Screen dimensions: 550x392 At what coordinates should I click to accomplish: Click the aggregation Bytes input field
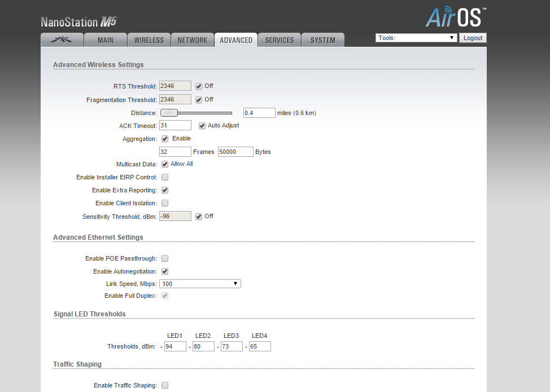pyautogui.click(x=235, y=152)
